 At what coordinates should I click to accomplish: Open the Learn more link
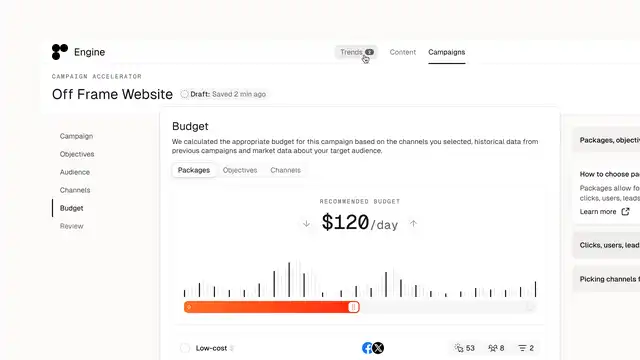(598, 211)
